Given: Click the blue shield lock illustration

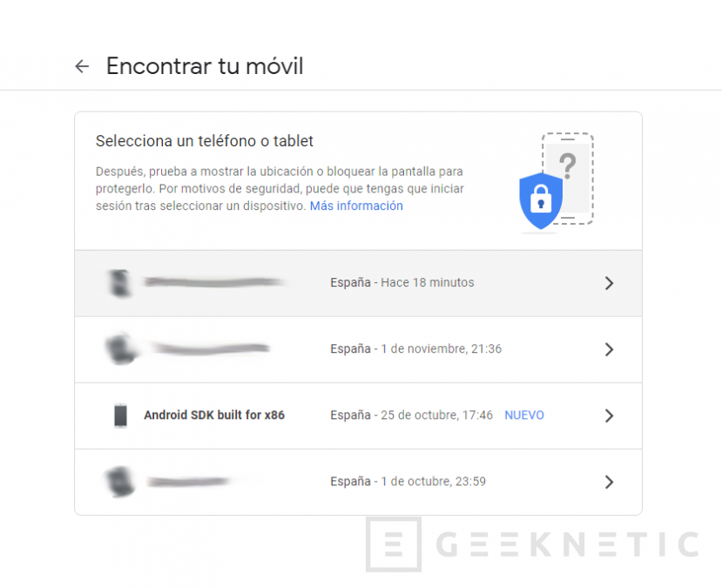Looking at the screenshot, I should [x=541, y=201].
